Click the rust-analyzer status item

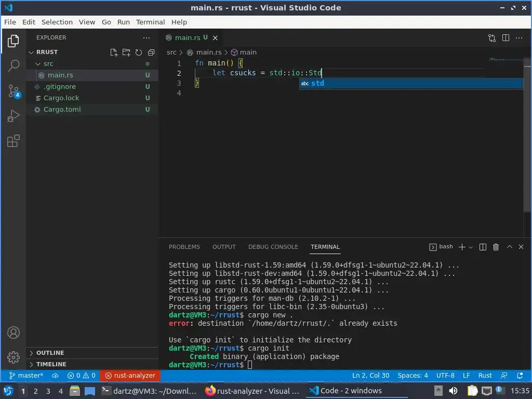pos(130,376)
